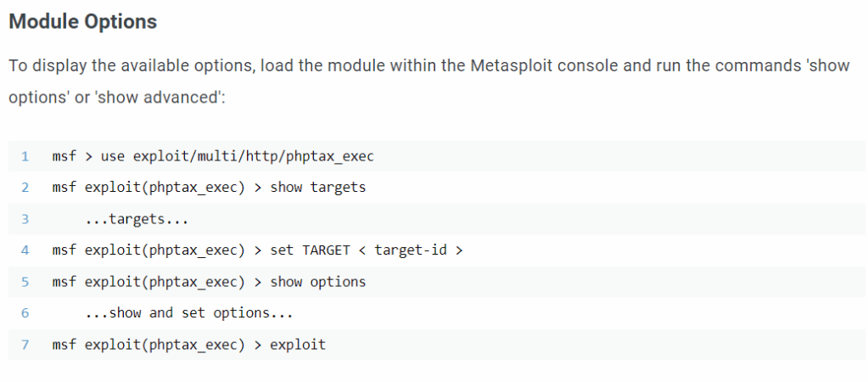This screenshot has width=868, height=382.
Task: Click line number 1 in code block
Action: coord(25,156)
